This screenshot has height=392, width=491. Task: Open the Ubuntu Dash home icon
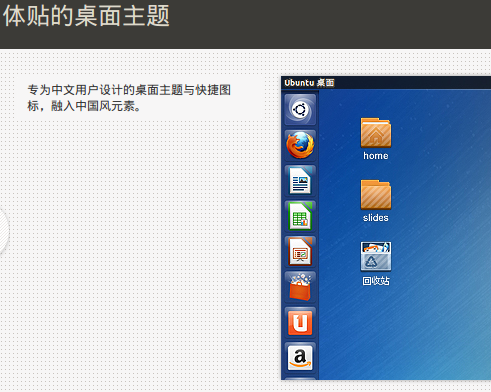click(x=300, y=110)
